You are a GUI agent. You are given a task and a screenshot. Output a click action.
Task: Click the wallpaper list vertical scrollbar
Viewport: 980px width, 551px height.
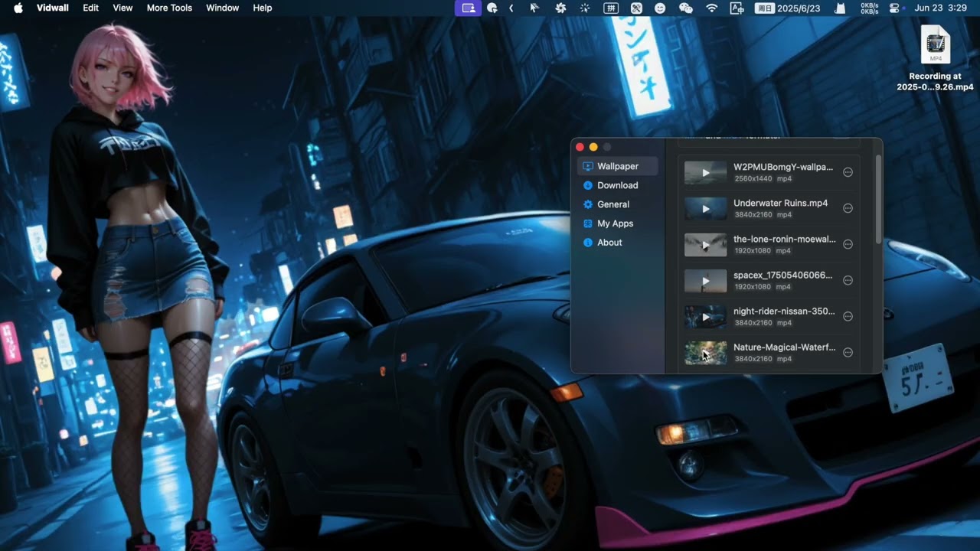point(878,201)
